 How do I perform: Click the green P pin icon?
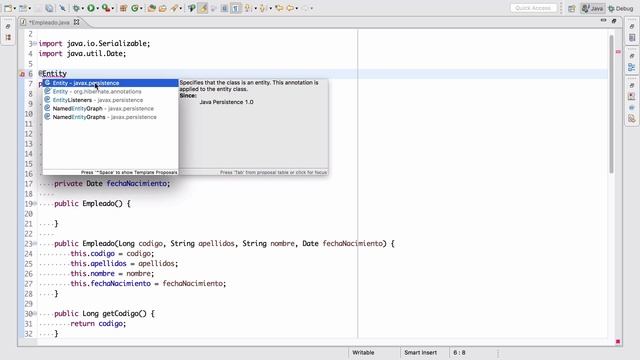coord(191,8)
